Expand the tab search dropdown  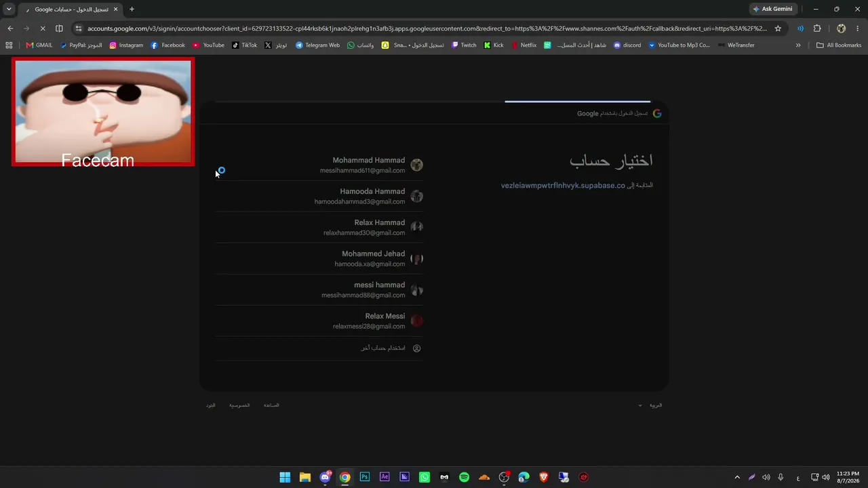(x=9, y=9)
